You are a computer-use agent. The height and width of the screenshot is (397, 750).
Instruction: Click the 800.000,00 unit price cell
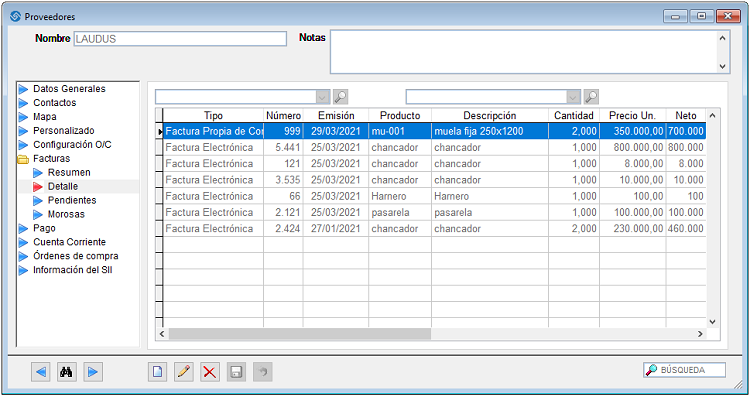[632, 147]
